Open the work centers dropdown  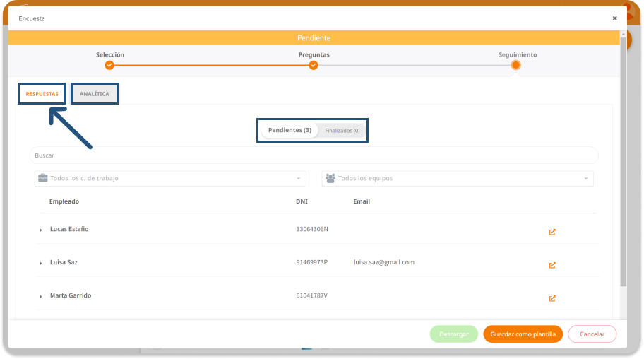click(170, 179)
